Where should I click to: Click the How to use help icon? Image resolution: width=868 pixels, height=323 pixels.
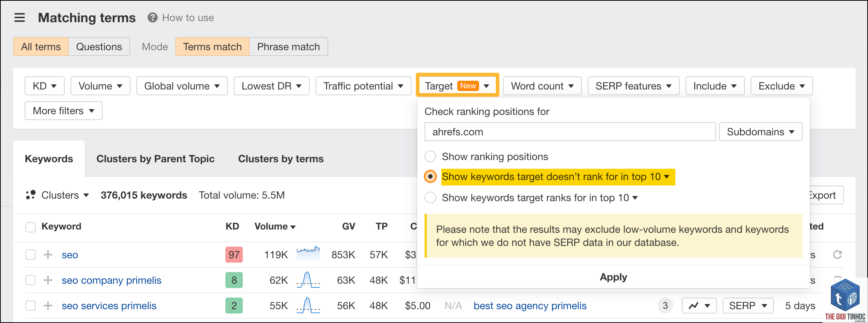click(x=153, y=17)
